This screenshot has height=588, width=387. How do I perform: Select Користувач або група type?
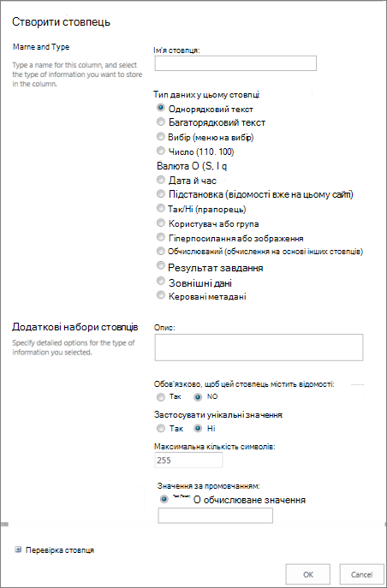(x=161, y=223)
